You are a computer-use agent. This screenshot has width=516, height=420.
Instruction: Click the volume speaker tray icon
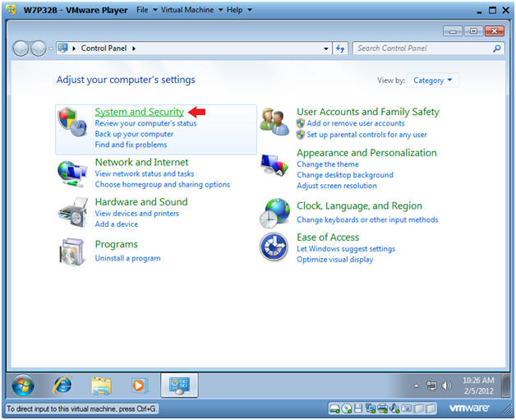pyautogui.click(x=446, y=385)
